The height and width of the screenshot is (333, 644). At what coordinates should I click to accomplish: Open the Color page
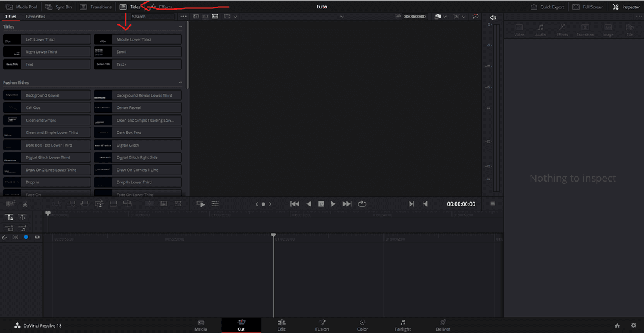click(363, 325)
